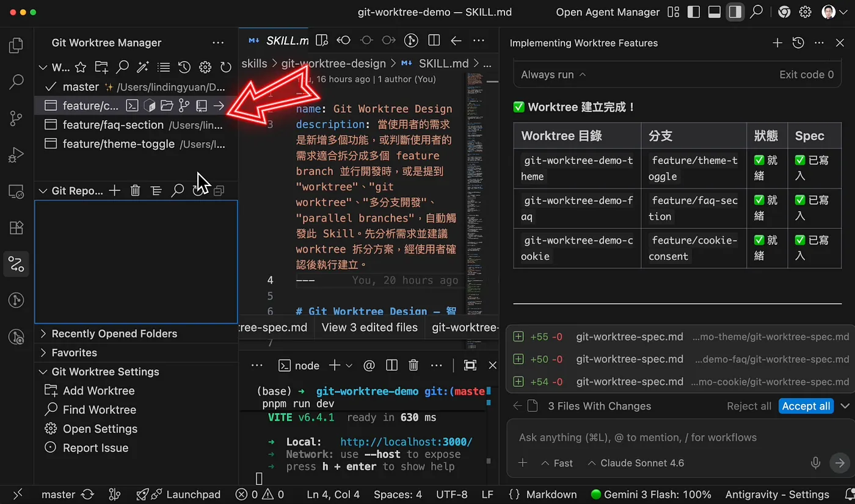
Task: Kill terminal with the trash icon
Action: click(x=413, y=365)
